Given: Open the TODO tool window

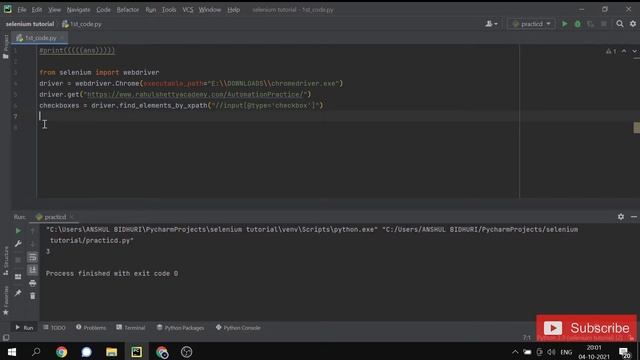Looking at the screenshot, I should pyautogui.click(x=54, y=328).
